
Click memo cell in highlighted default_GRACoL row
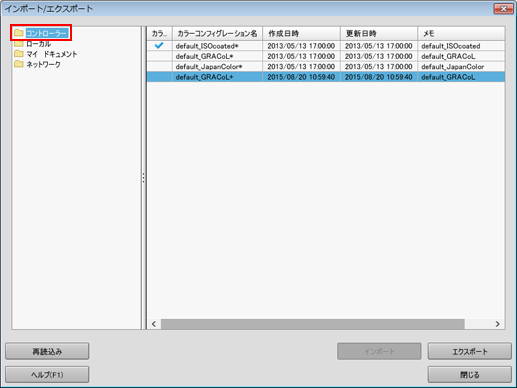(x=448, y=77)
